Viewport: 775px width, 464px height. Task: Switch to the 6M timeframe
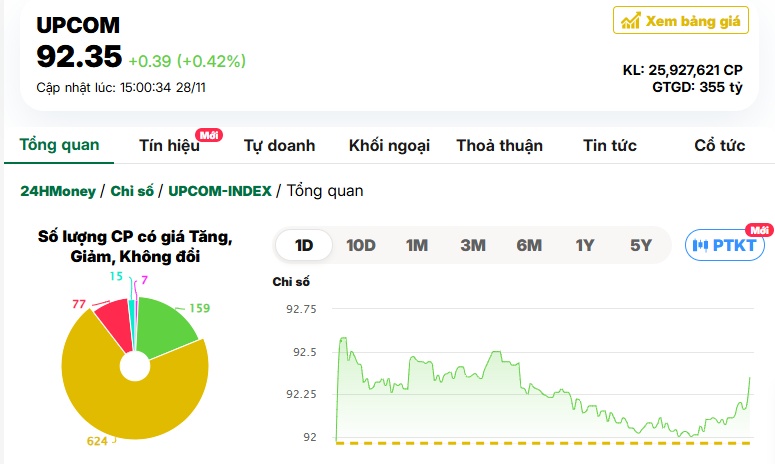point(529,245)
